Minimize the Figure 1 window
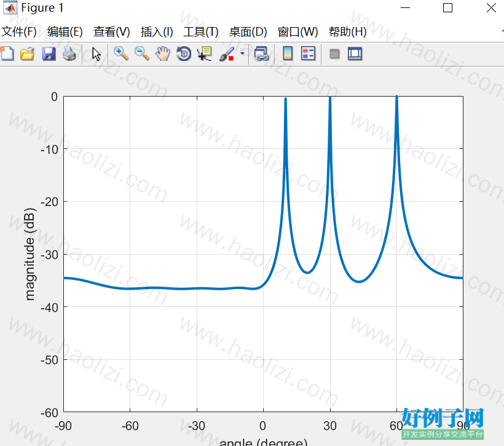504x446 pixels. coord(405,8)
